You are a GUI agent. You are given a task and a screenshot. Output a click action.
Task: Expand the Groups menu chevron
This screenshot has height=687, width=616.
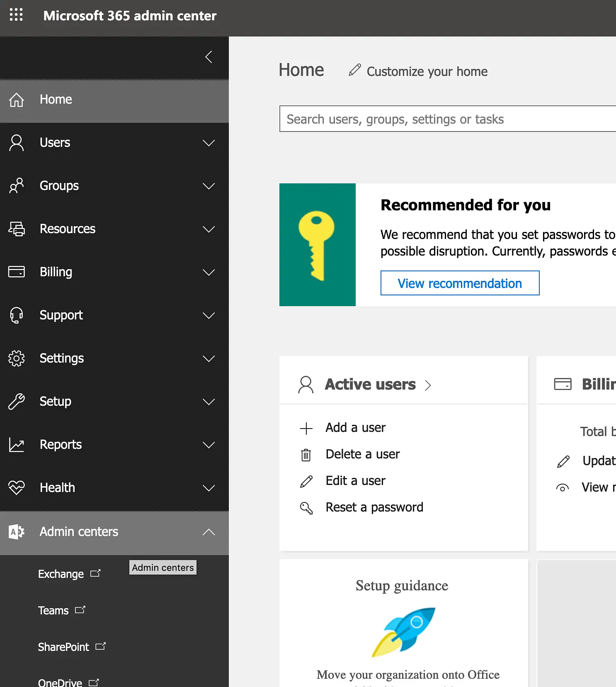point(209,186)
